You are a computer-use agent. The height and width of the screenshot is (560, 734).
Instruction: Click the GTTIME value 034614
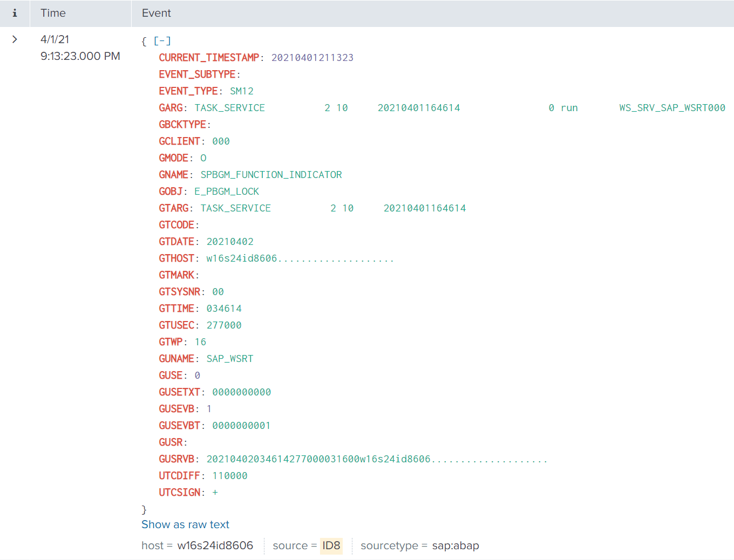223,309
